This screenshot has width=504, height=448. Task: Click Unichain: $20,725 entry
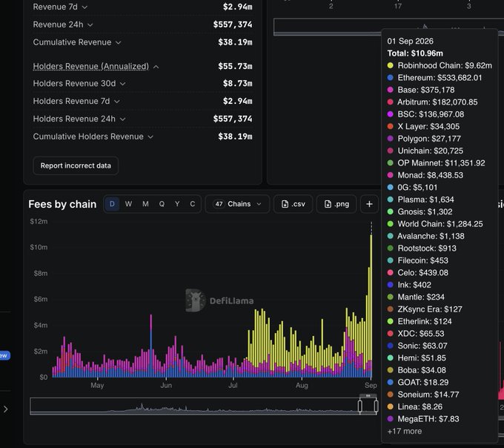(x=425, y=151)
